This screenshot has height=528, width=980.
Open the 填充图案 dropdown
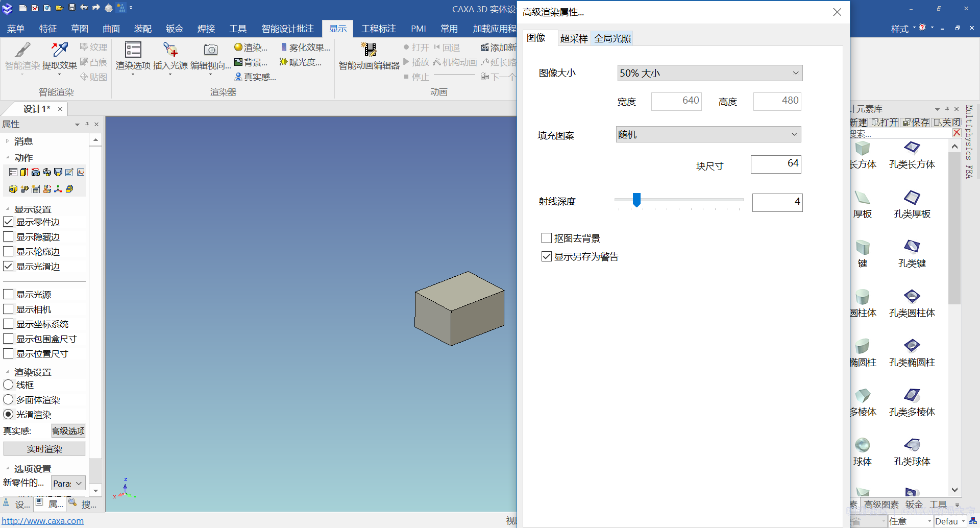(708, 134)
